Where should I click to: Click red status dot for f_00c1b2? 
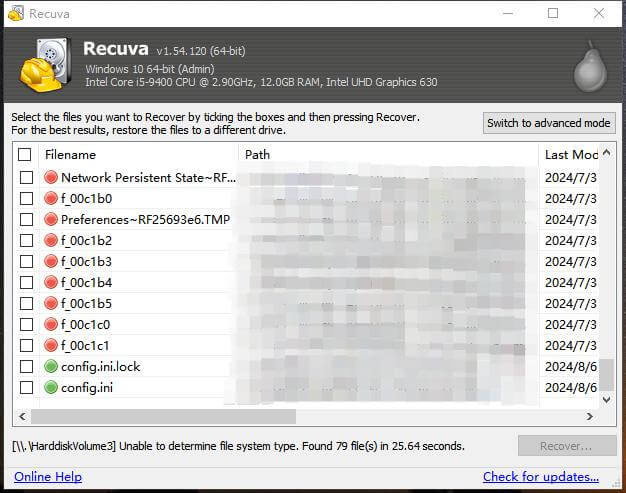[51, 240]
